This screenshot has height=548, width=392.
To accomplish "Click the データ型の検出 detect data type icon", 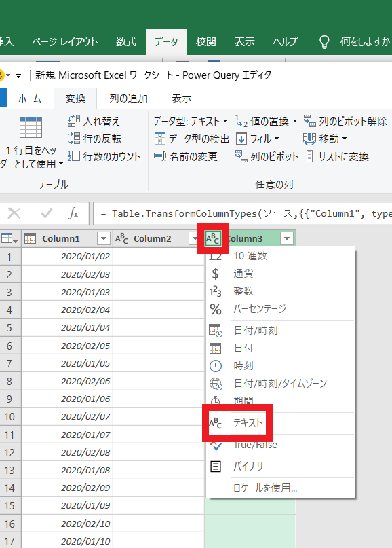I will pos(159,139).
